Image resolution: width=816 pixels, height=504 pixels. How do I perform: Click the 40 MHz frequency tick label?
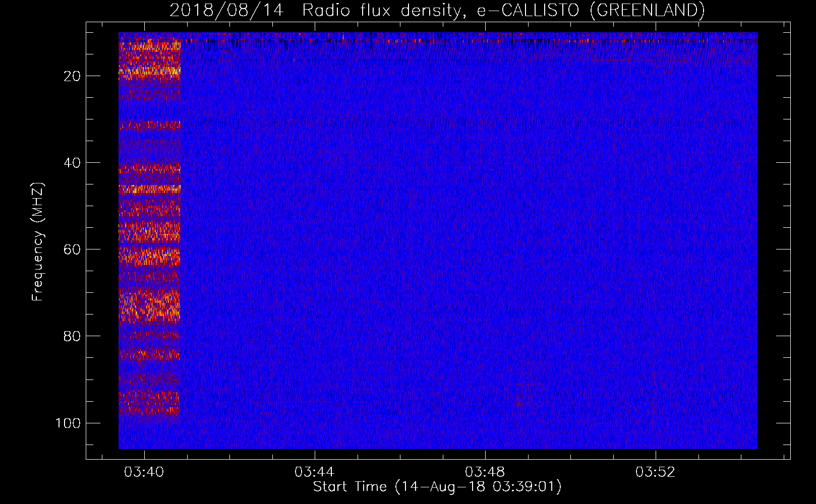tap(72, 163)
